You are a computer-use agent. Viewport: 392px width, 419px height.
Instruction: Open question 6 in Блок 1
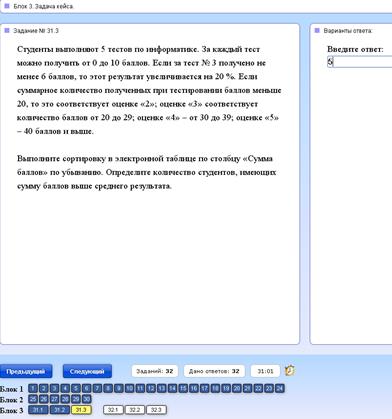[86, 388]
